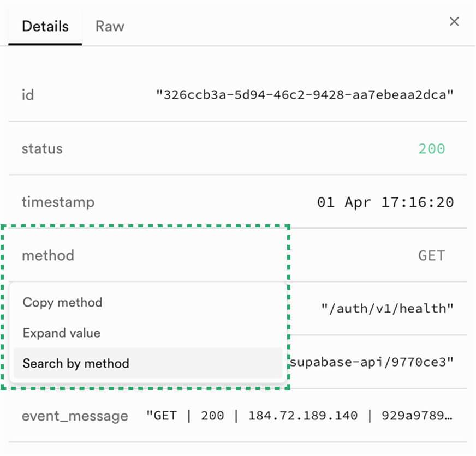
Task: Click the "/auth/v1/health" path value
Action: [x=388, y=309]
